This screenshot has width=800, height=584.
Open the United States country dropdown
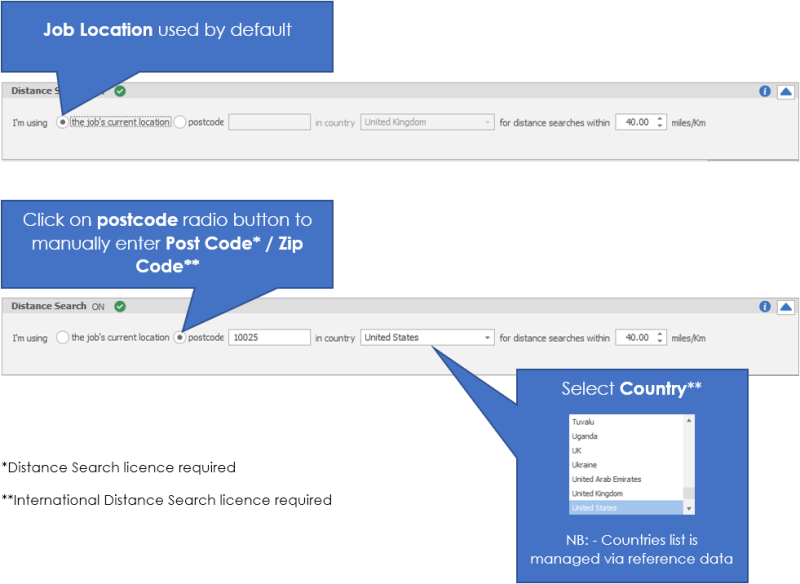click(x=427, y=338)
